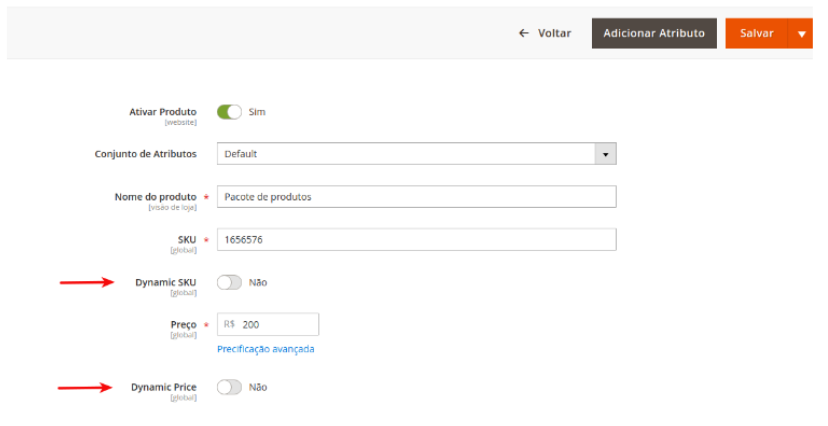Image resolution: width=828 pixels, height=426 pixels.
Task: Turn on the Dynamic Price toggle
Action: [229, 387]
